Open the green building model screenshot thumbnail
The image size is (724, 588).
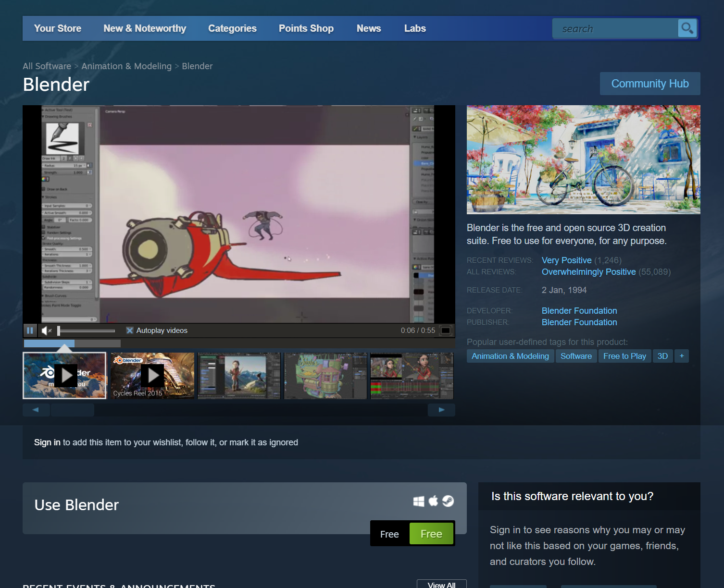pyautogui.click(x=325, y=376)
